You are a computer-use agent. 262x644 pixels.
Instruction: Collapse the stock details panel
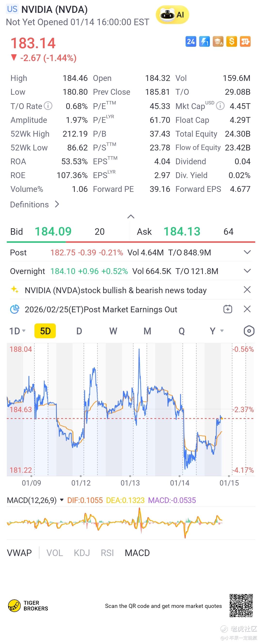131,217
